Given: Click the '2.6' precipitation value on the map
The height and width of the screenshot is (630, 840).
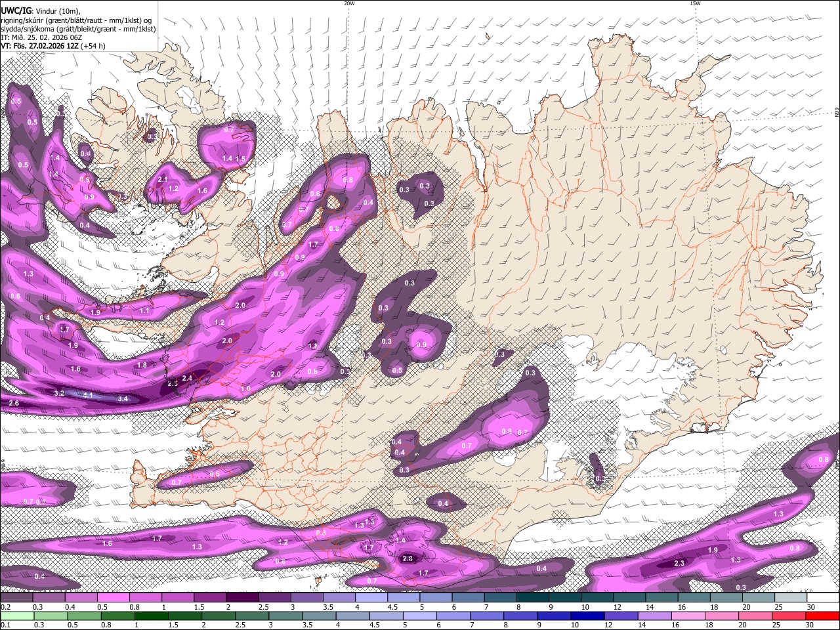Looking at the screenshot, I should 14,403.
